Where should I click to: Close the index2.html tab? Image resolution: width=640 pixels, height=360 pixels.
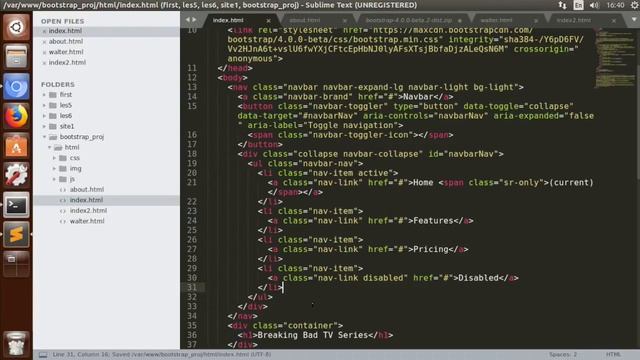pos(613,20)
